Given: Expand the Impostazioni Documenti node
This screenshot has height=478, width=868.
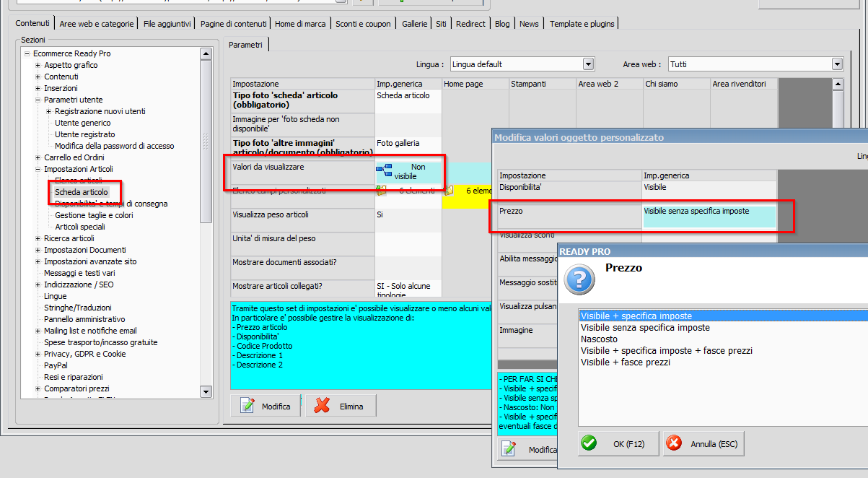Looking at the screenshot, I should coord(38,250).
